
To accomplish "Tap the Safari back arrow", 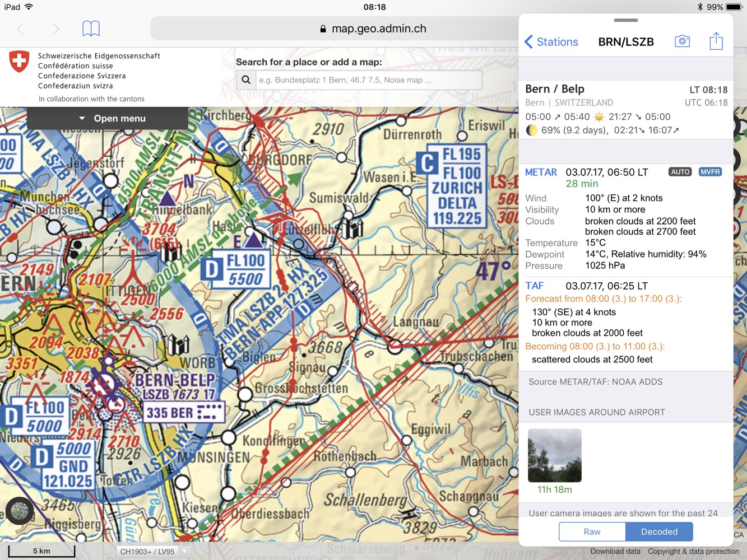I will pos(21,29).
